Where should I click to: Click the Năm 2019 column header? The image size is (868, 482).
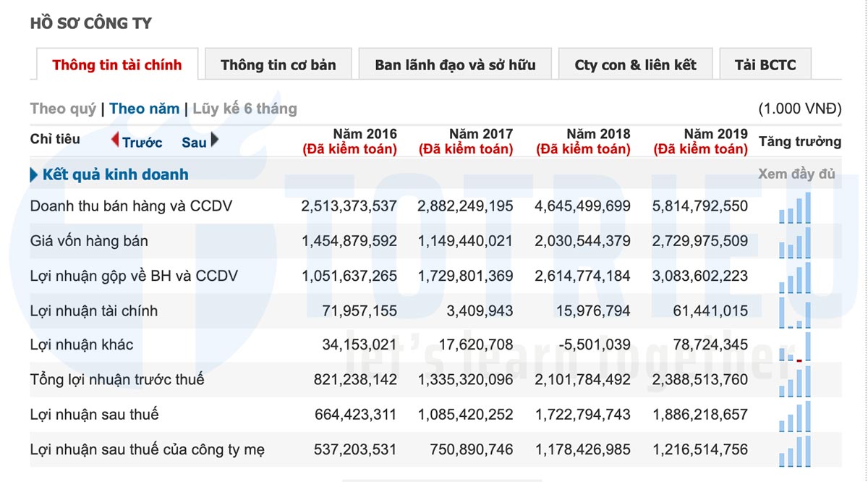point(700,141)
